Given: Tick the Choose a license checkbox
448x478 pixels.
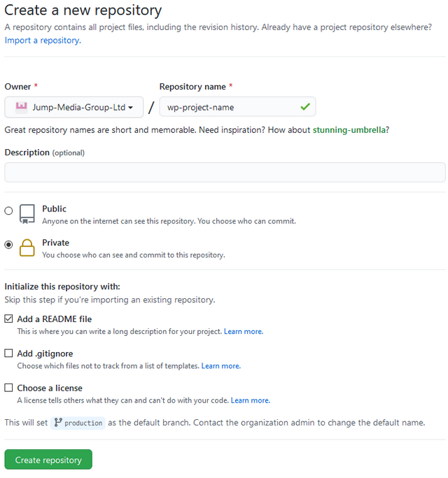Looking at the screenshot, I should (x=9, y=388).
